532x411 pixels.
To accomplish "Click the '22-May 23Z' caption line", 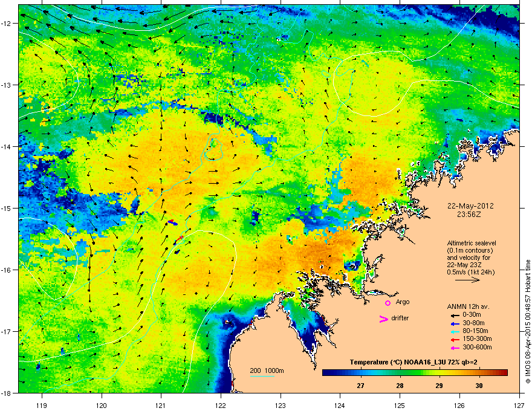I will point(462,265).
